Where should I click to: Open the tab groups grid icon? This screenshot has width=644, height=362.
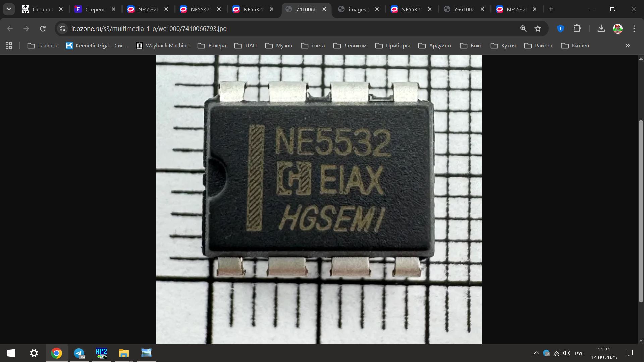click(x=9, y=46)
